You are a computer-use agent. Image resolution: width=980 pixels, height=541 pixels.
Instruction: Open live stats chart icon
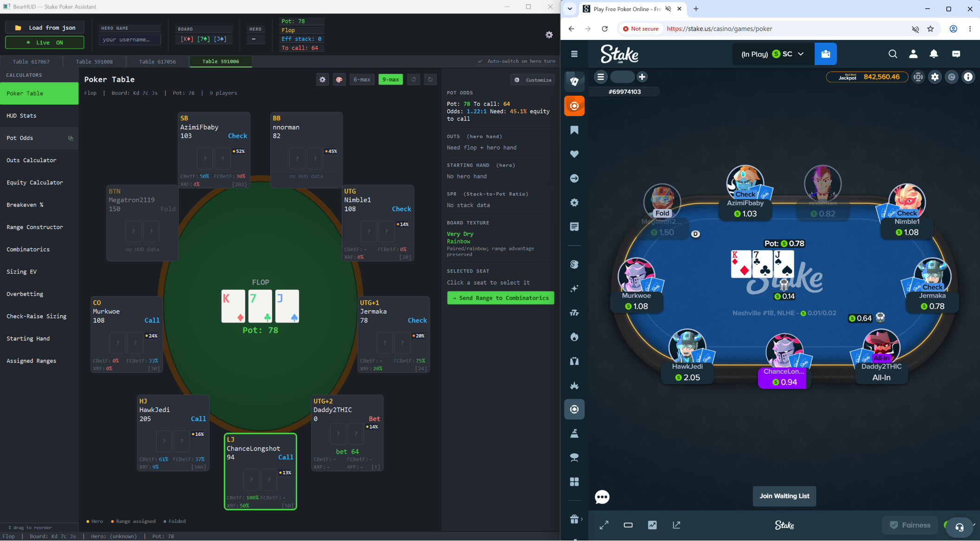point(652,525)
